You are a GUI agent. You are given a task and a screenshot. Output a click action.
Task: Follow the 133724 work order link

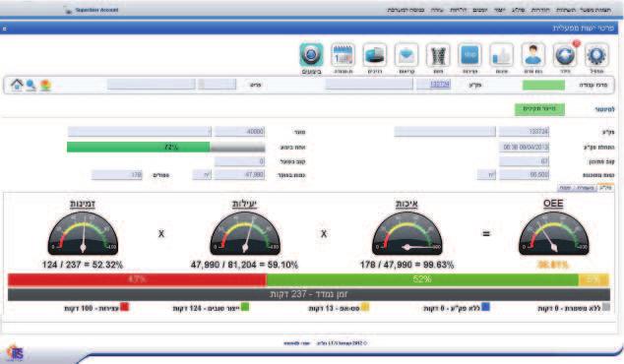440,85
